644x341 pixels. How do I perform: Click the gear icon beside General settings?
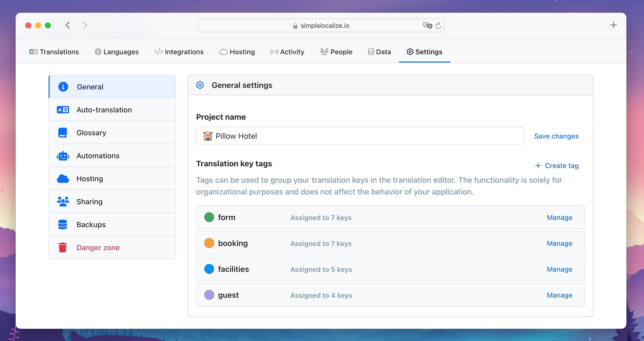pos(200,85)
